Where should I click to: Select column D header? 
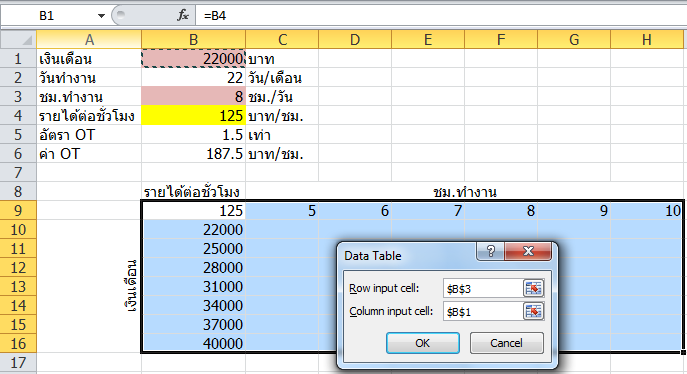(355, 40)
